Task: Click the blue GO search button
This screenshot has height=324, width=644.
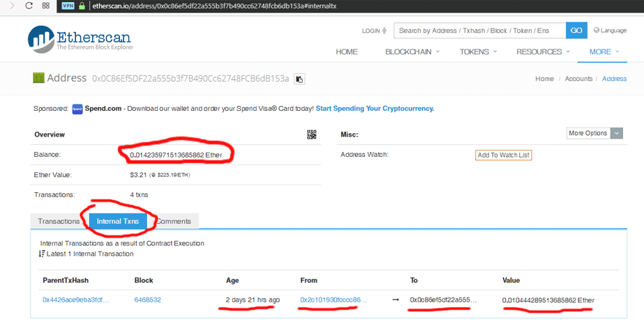Action: [x=576, y=31]
